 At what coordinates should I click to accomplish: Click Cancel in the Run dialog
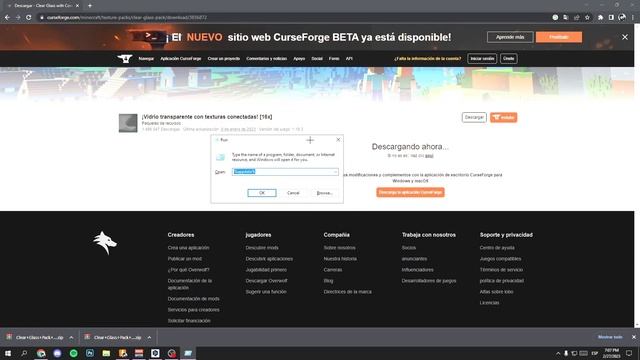click(293, 193)
